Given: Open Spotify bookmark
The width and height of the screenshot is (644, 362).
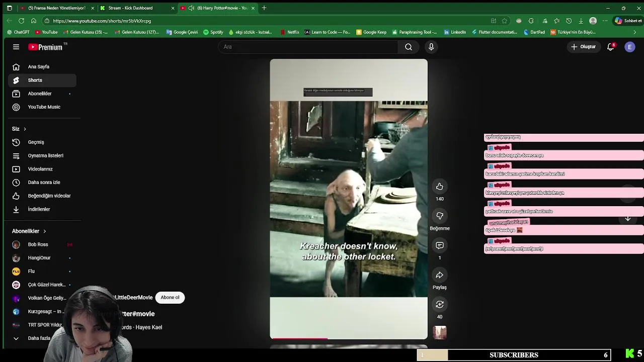Looking at the screenshot, I should coord(213,32).
